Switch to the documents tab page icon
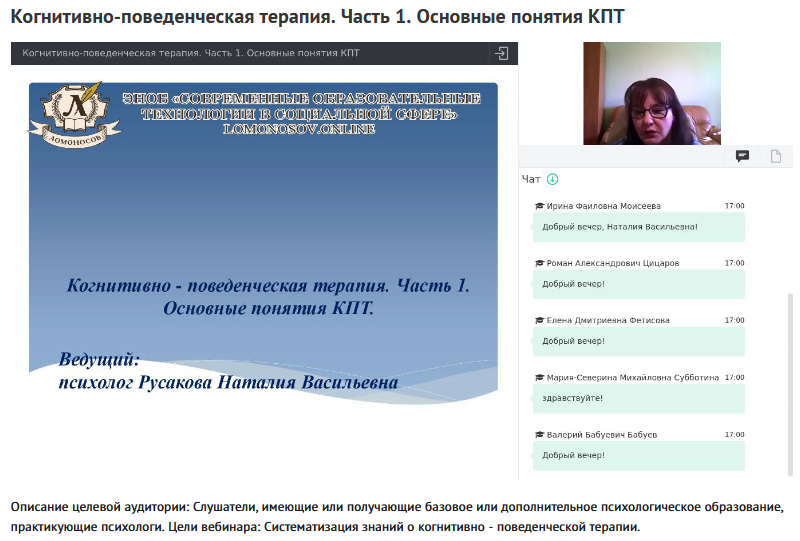Screen dimensions: 800x541 click(775, 156)
